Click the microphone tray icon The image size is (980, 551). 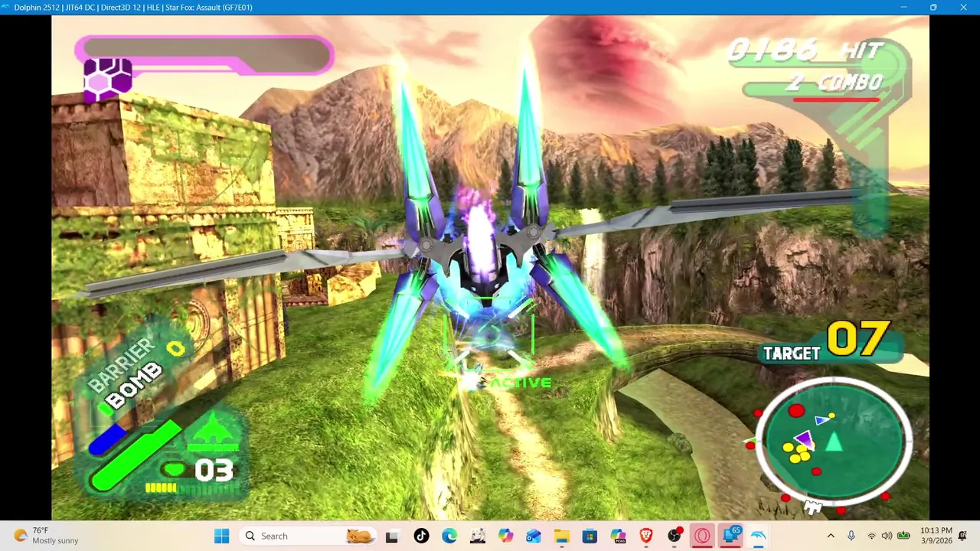point(851,536)
